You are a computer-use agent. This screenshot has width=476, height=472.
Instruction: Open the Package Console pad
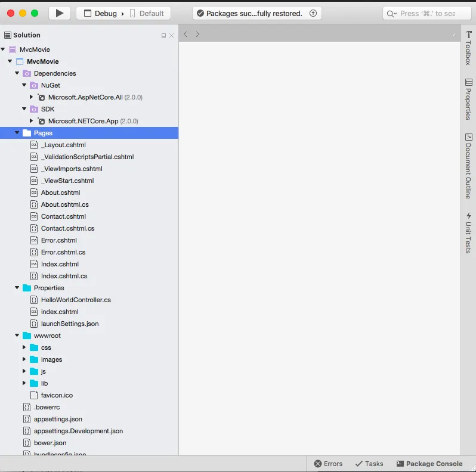(x=429, y=464)
